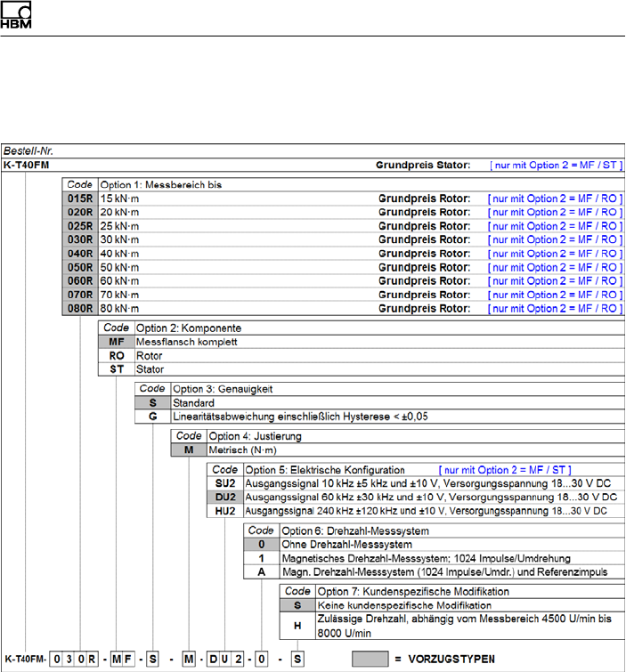Viewport: 626px width, 672px height.
Task: Click order number box containing 'MF'
Action: (123, 659)
